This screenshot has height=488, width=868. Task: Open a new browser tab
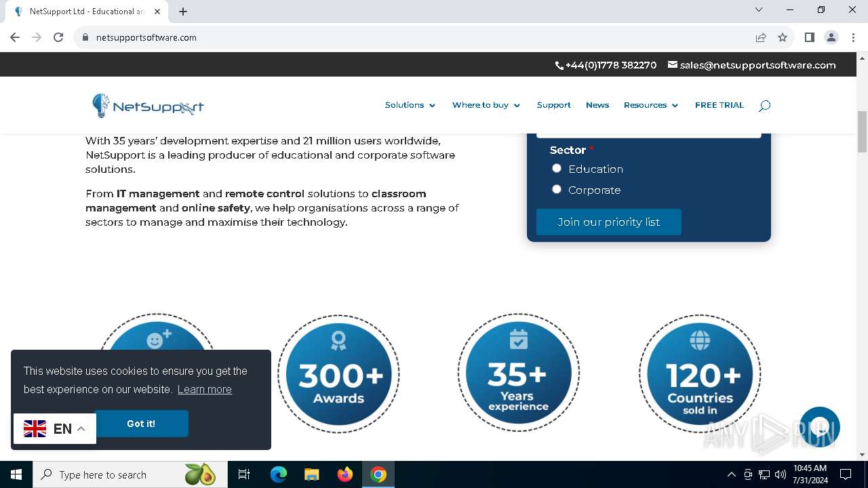click(183, 11)
